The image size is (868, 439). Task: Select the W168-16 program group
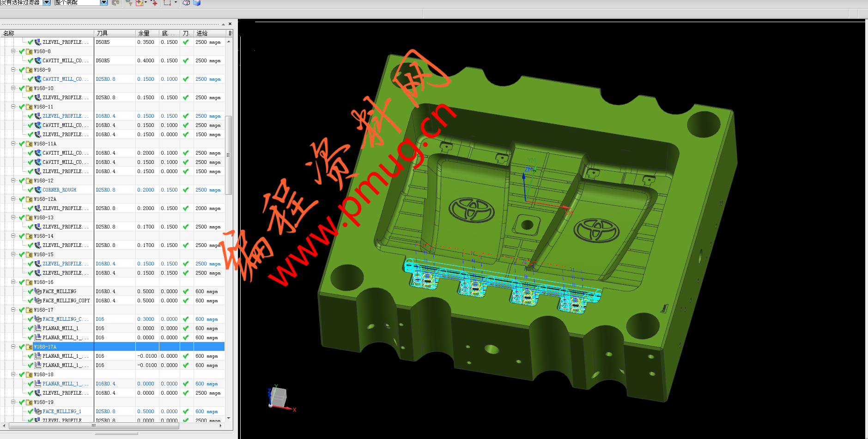pyautogui.click(x=43, y=282)
